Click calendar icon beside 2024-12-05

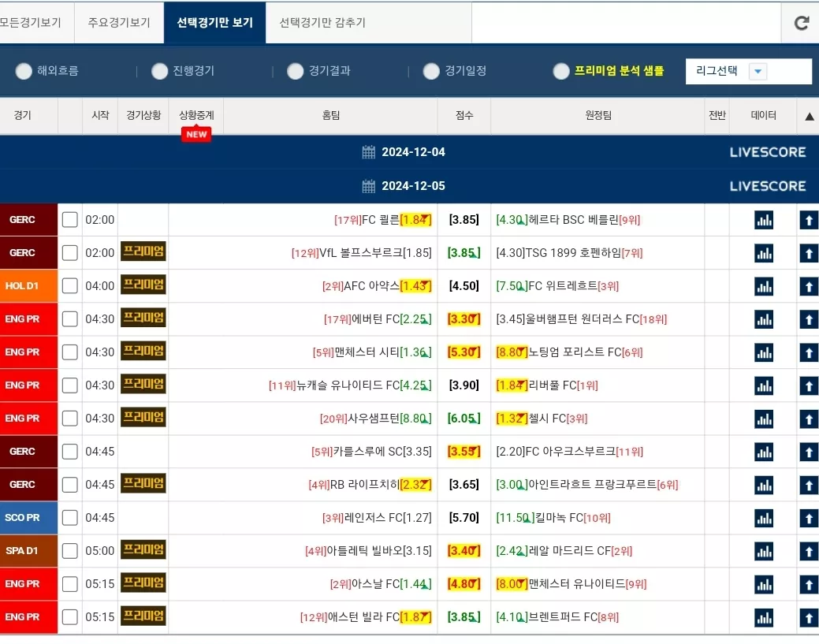coord(369,186)
